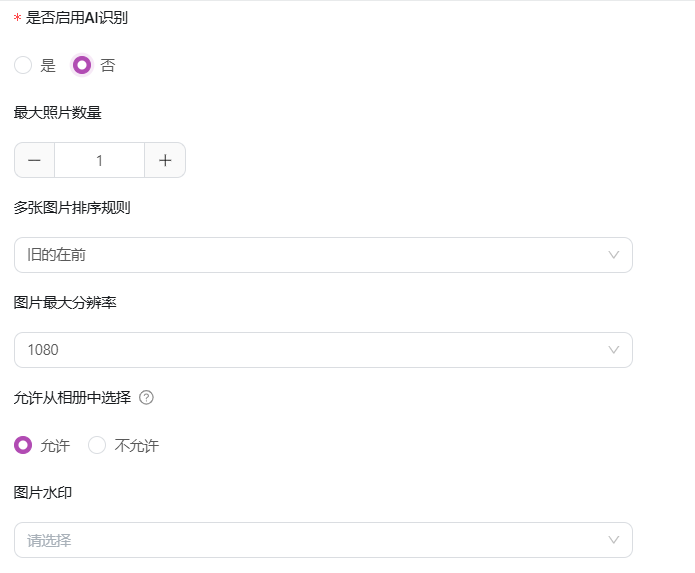Click the 是否启用AI识别 field label
This screenshot has height=573, width=695.
77,18
